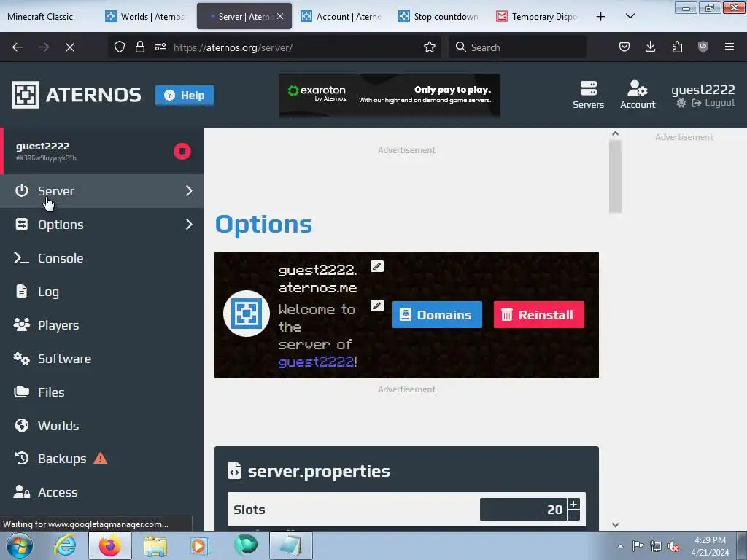747x560 pixels.
Task: Show hidden tray icons arrow
Action: point(620,547)
